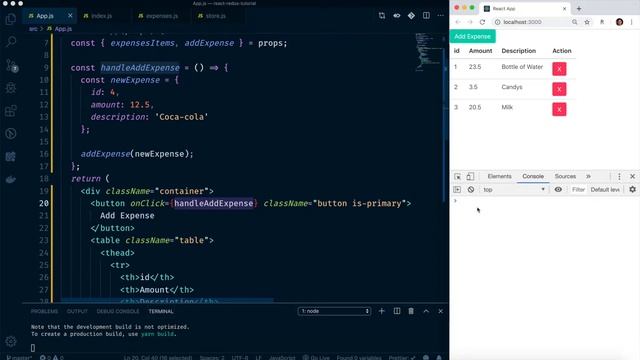The height and width of the screenshot is (360, 640).
Task: Kill the terminal with trash icon
Action: click(x=411, y=311)
